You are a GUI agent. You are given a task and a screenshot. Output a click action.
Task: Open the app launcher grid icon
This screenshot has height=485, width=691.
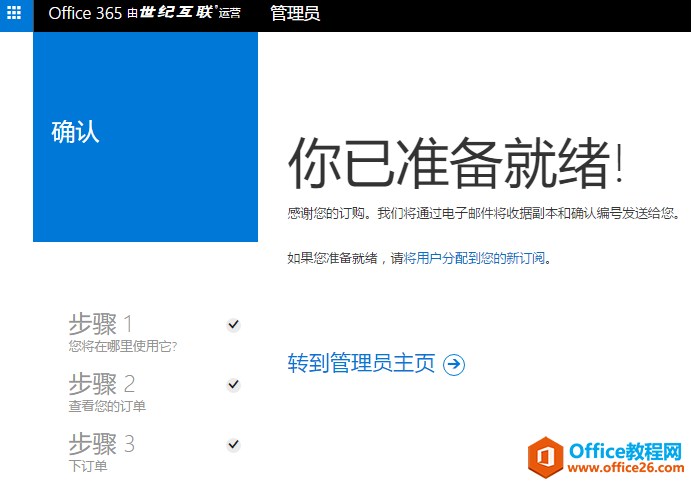coord(14,13)
